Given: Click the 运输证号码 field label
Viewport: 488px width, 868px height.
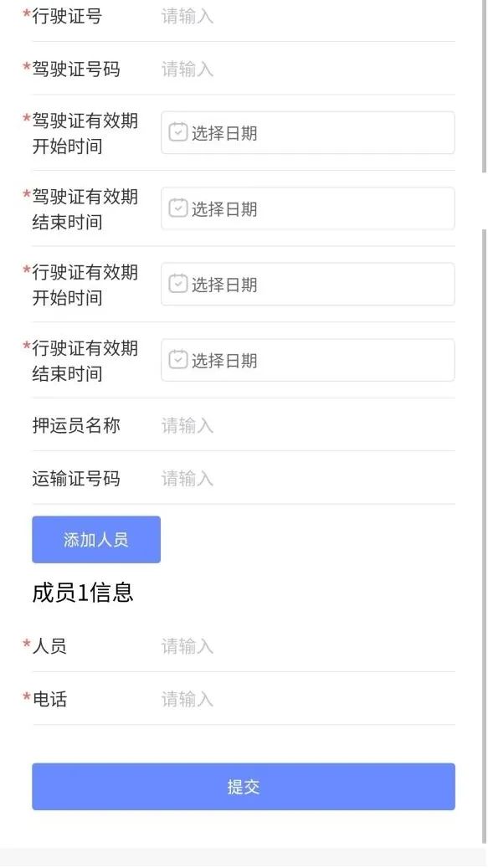Looking at the screenshot, I should tap(76, 478).
